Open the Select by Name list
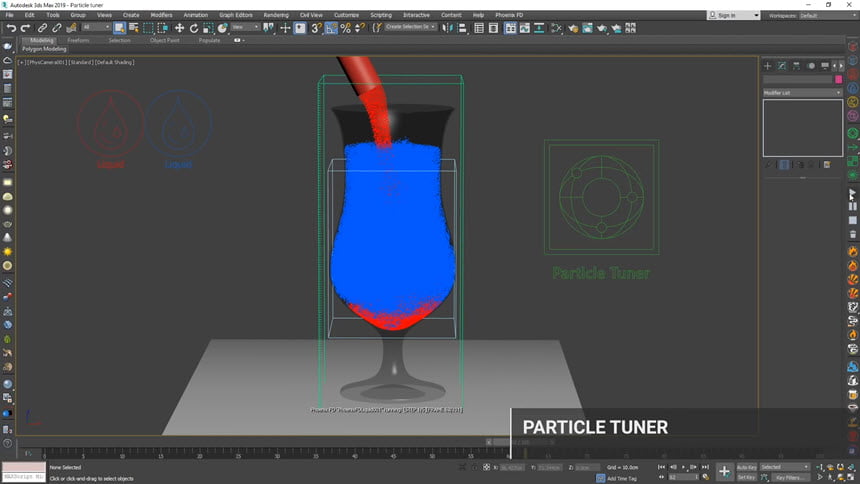The width and height of the screenshot is (860, 484). click(x=134, y=28)
